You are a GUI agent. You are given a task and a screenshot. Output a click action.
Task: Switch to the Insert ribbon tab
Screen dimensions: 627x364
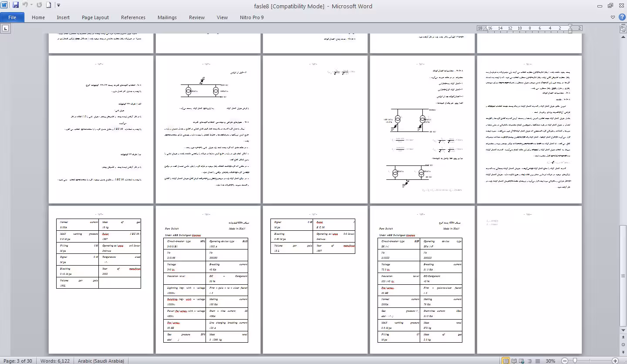point(63,17)
